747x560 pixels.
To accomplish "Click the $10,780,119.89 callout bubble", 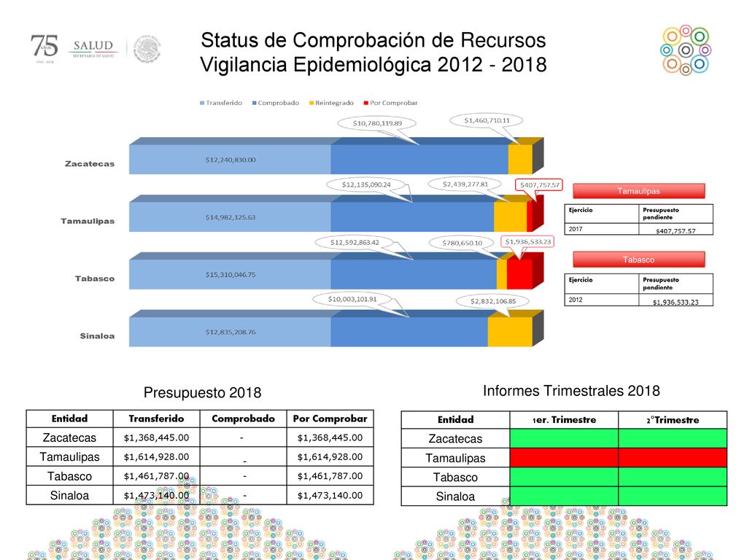I will [x=377, y=123].
